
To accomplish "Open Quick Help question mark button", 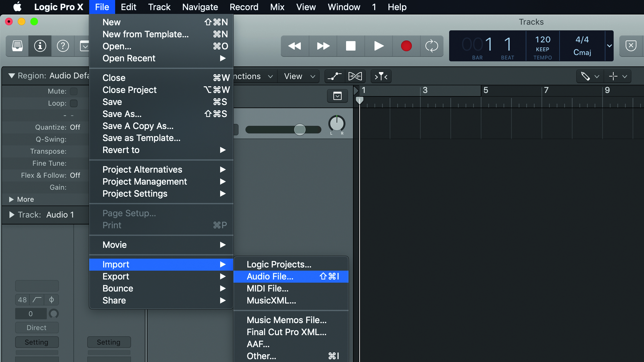I will 63,46.
